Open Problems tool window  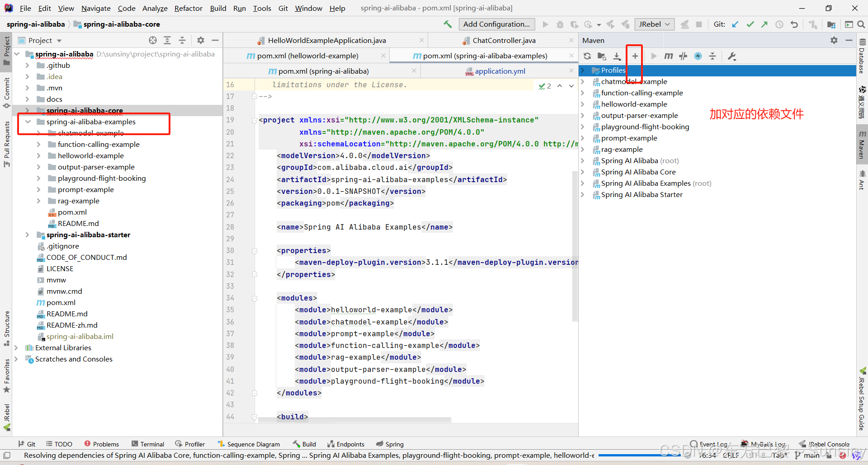[x=102, y=444]
